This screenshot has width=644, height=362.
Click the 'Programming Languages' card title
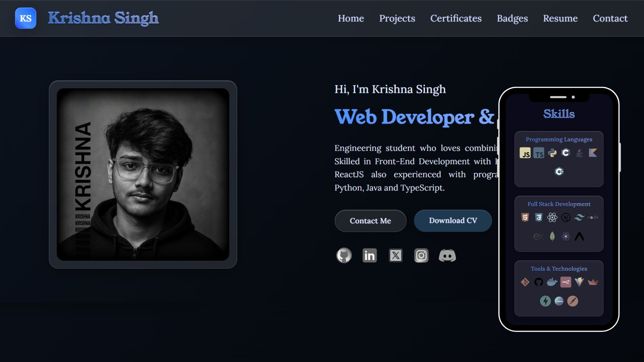[559, 139]
